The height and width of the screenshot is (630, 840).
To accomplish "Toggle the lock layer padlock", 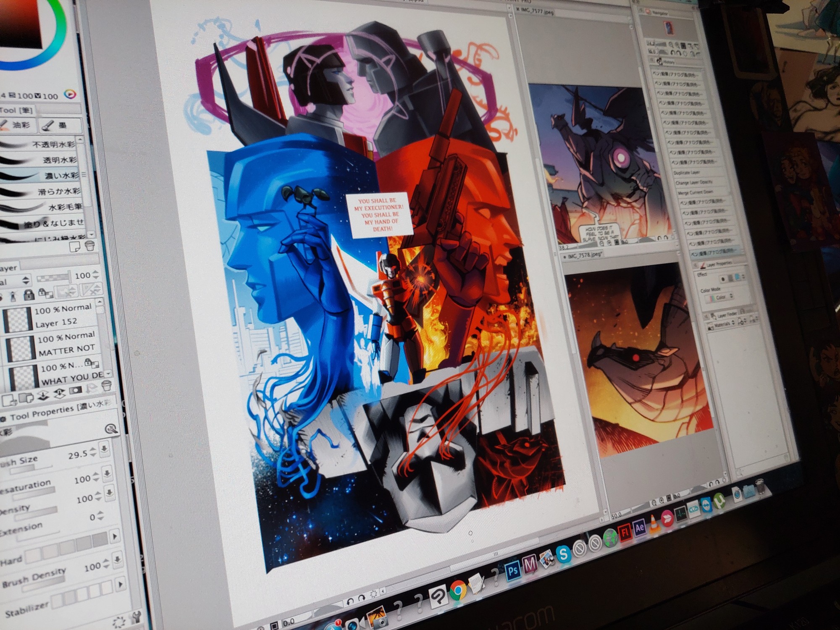I will coord(29,294).
